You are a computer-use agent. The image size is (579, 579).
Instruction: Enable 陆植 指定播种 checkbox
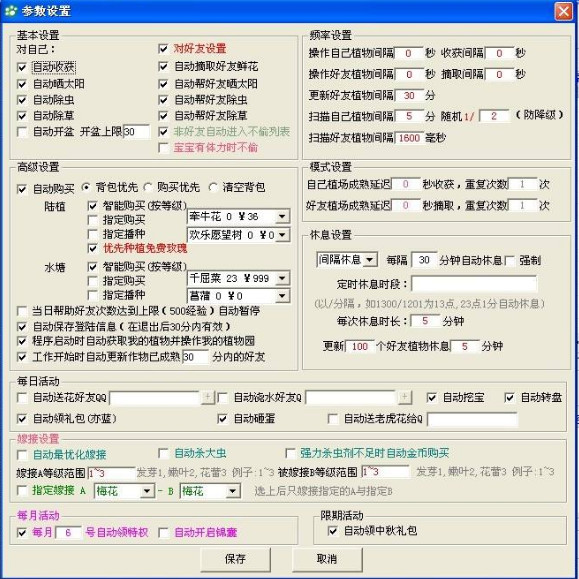click(92, 234)
